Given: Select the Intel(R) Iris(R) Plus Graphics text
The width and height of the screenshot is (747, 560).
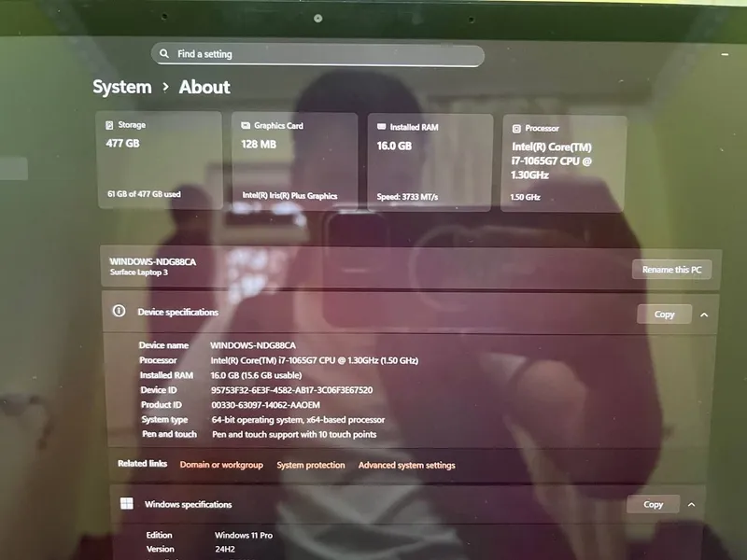Looking at the screenshot, I should [289, 196].
